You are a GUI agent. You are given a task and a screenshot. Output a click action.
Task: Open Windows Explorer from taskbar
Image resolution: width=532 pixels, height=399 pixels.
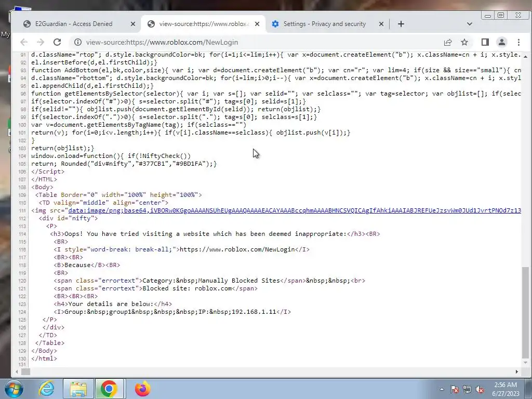pos(78,389)
